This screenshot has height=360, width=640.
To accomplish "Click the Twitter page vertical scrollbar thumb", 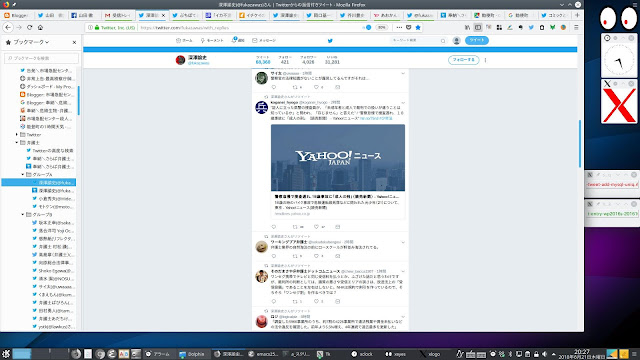I will click(580, 144).
